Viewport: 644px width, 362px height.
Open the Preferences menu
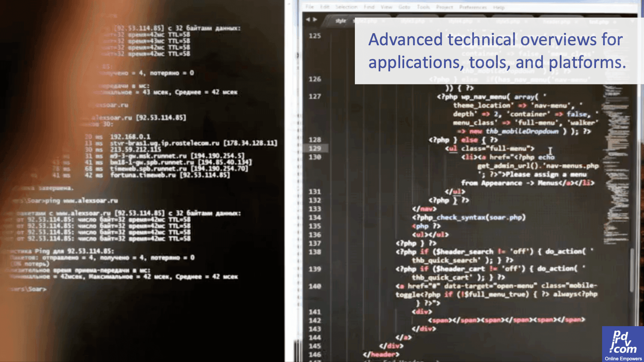pos(473,7)
